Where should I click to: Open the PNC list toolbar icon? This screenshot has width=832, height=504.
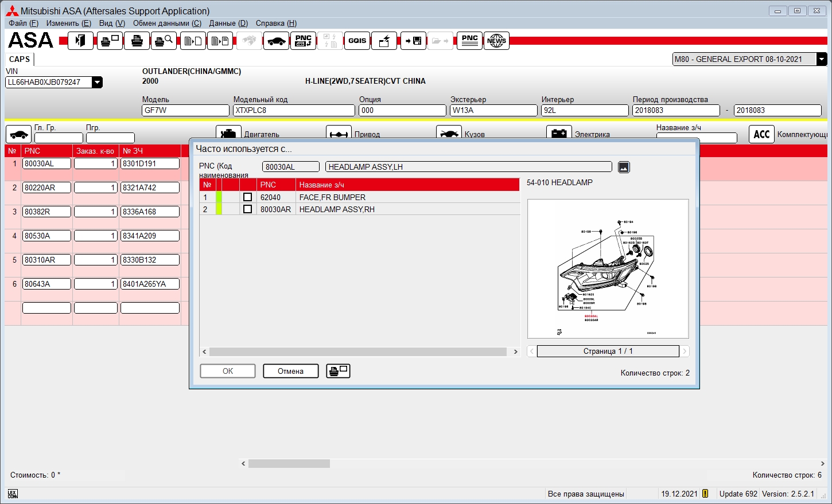(469, 41)
